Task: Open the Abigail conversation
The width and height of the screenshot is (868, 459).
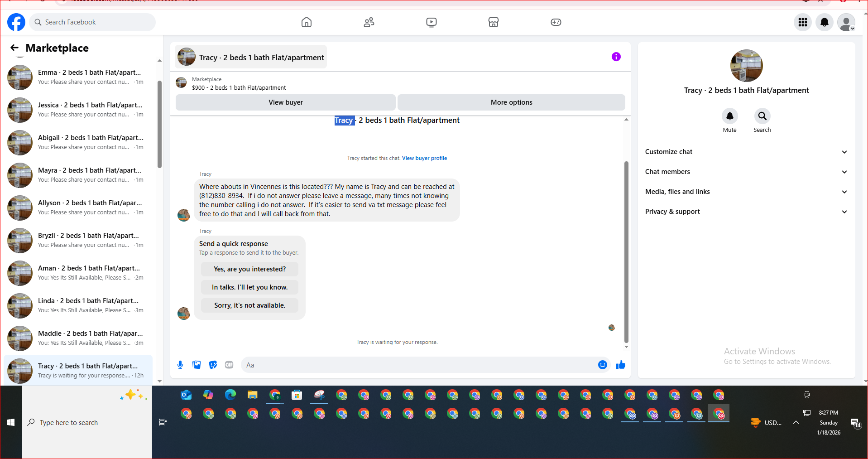Action: point(78,143)
